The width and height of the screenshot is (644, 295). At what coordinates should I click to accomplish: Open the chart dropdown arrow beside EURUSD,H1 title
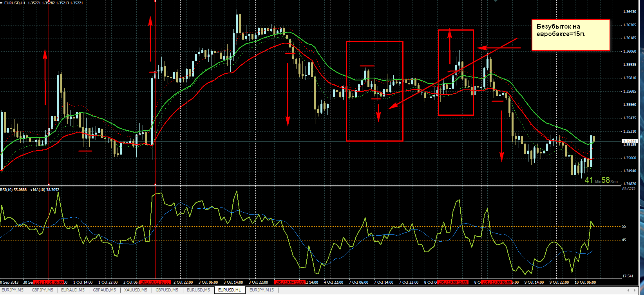(x=2, y=3)
